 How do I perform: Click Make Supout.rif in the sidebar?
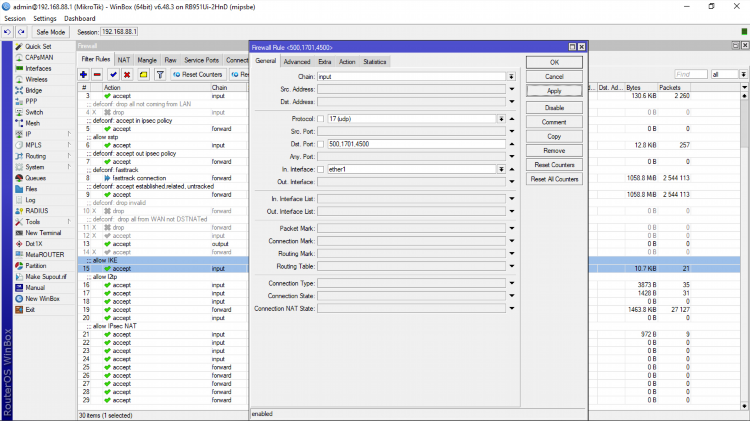click(46, 277)
